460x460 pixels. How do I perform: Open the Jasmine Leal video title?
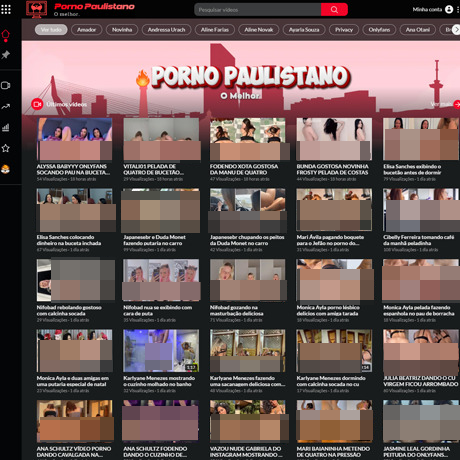(416, 452)
